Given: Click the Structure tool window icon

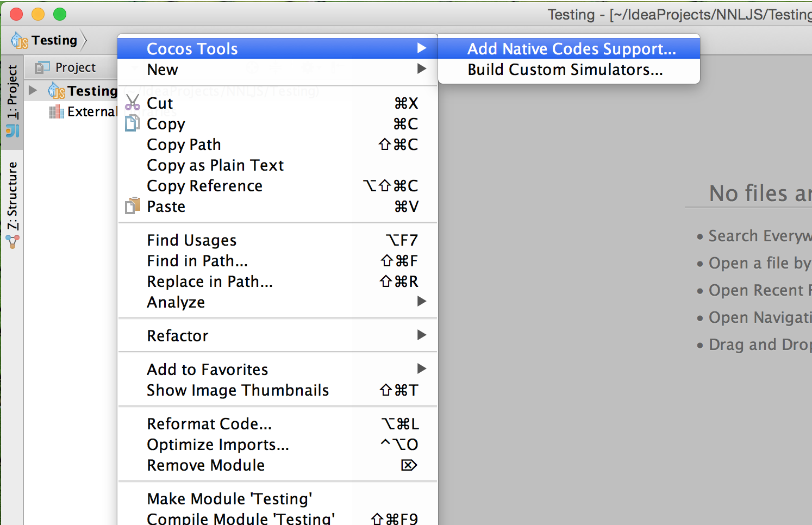Looking at the screenshot, I should [13, 241].
